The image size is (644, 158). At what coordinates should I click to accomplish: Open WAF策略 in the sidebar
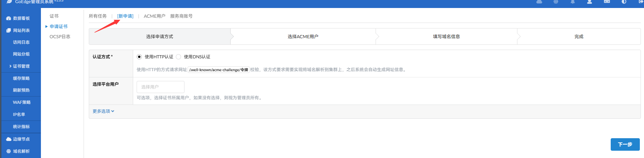click(x=22, y=102)
